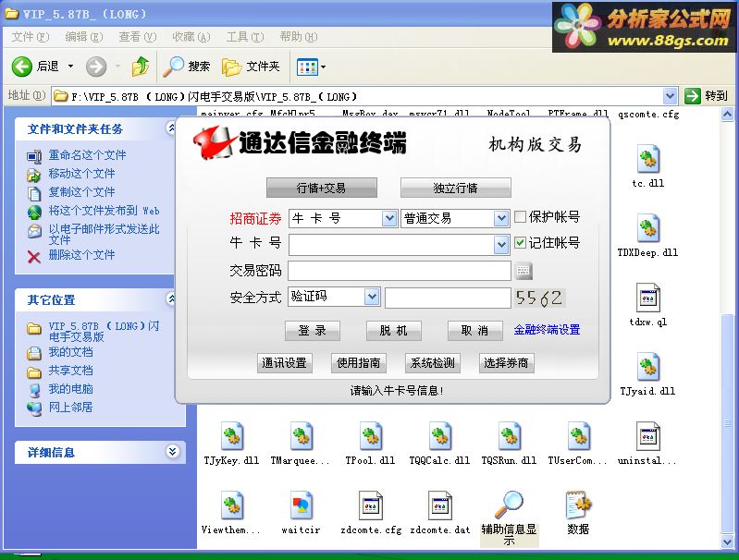The width and height of the screenshot is (739, 560).
Task: Open the back button history arrow
Action: click(70, 67)
